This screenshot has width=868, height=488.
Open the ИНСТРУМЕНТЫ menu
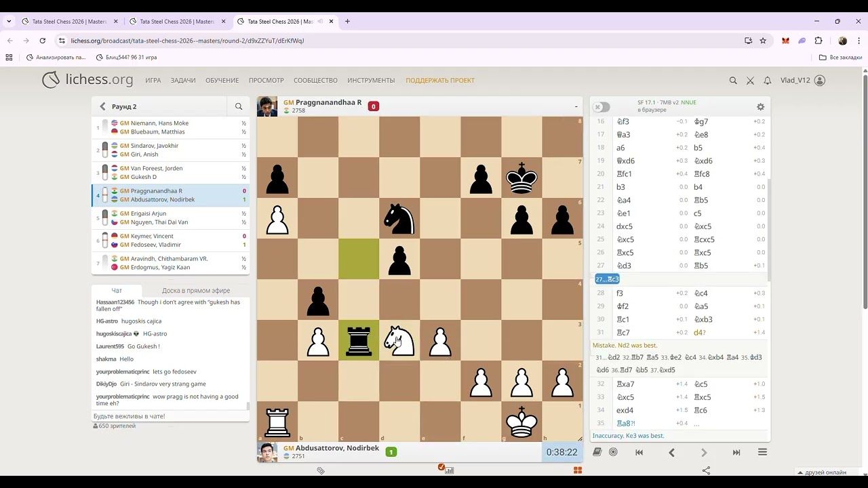pyautogui.click(x=371, y=80)
